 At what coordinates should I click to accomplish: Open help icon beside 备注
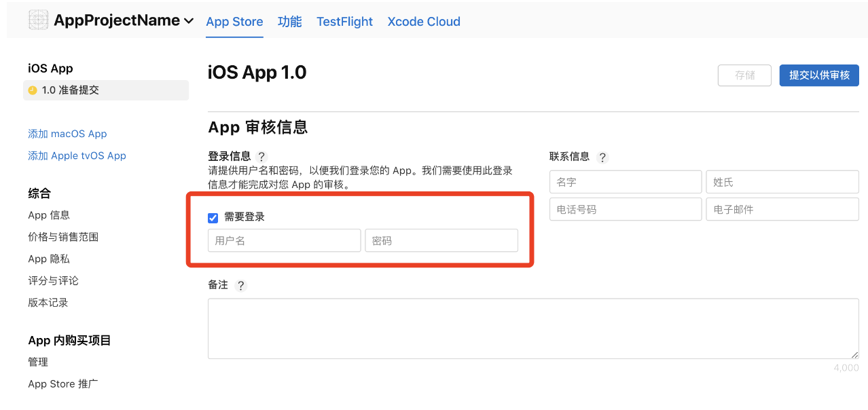click(240, 285)
